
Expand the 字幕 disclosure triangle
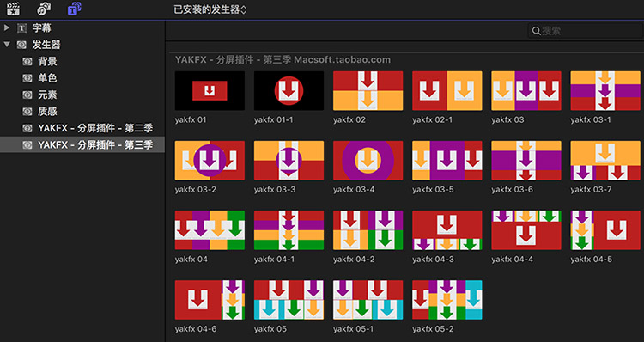click(x=7, y=28)
